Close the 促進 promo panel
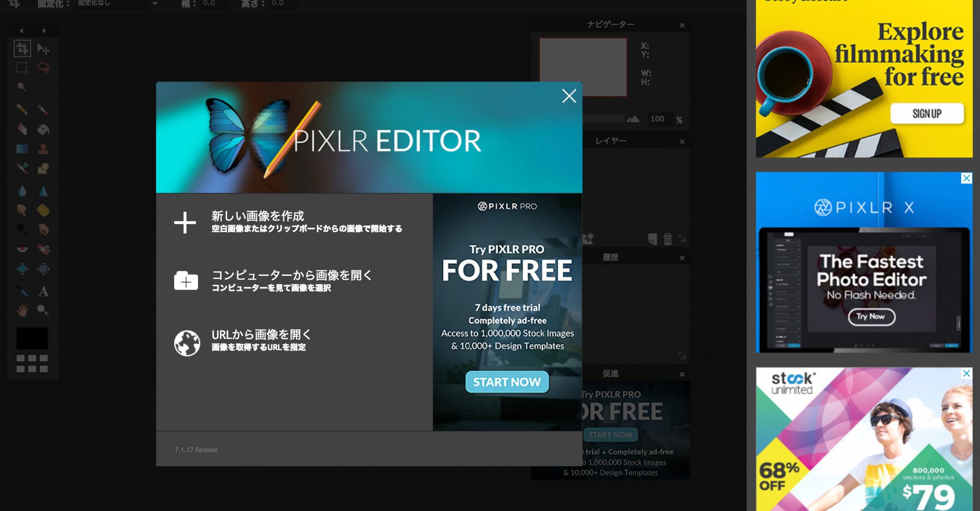 [682, 374]
